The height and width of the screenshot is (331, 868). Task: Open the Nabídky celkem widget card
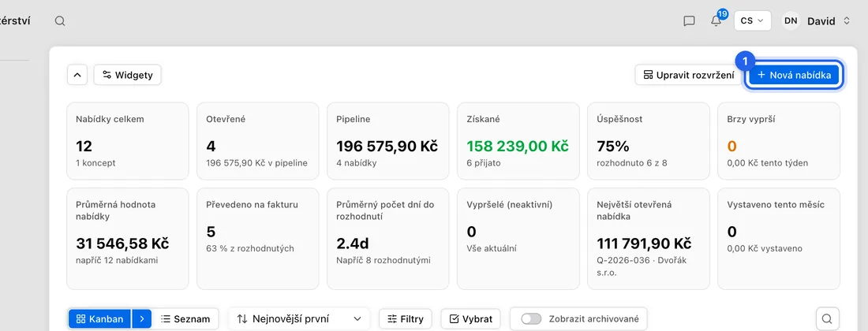(127, 141)
